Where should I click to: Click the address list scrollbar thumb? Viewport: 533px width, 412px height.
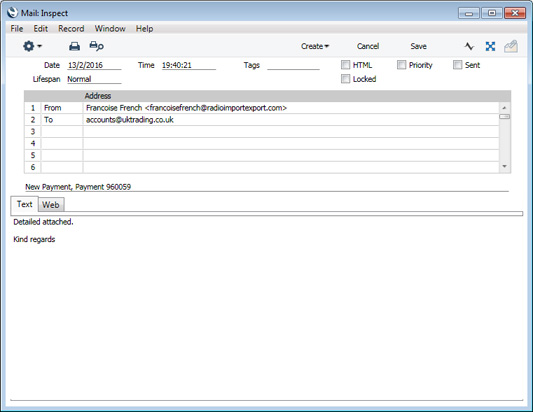(504, 117)
